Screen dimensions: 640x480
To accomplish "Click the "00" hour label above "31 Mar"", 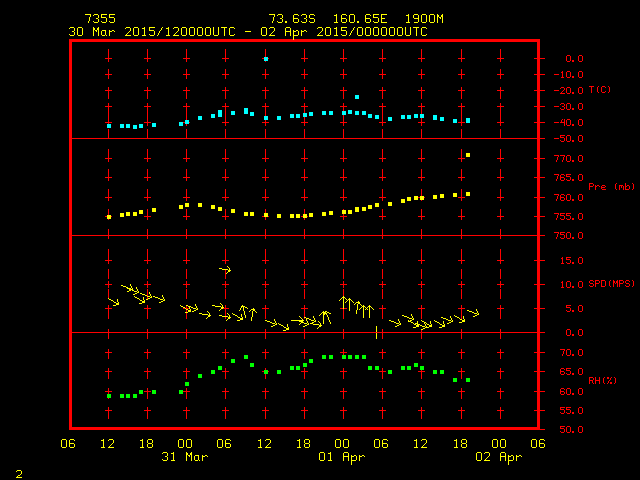I will pyautogui.click(x=185, y=443).
